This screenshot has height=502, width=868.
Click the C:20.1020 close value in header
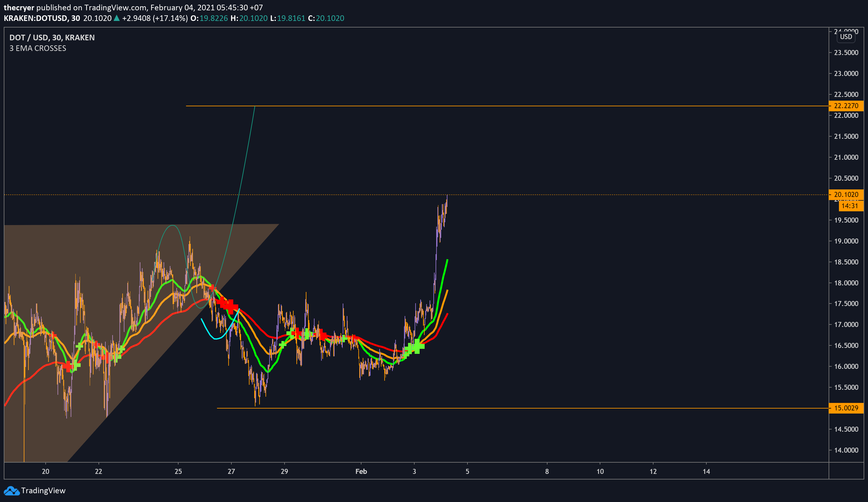pyautogui.click(x=326, y=18)
